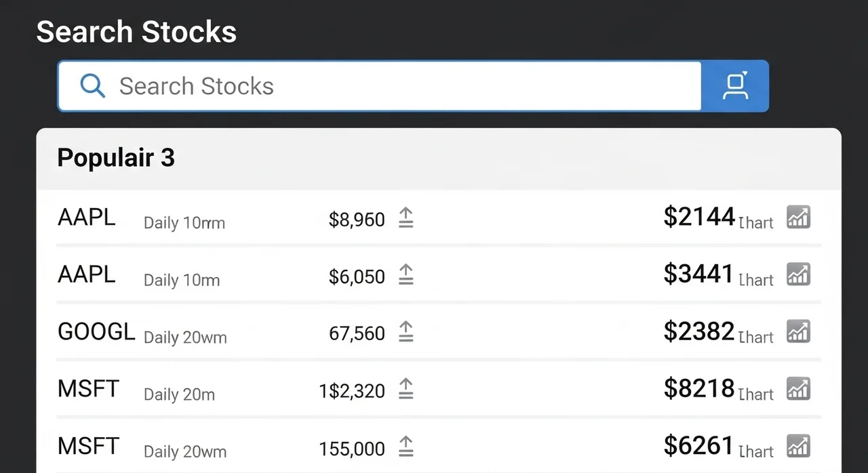Viewport: 868px width, 473px height.
Task: Click the upload arrow icon next to $8,960
Action: [406, 218]
